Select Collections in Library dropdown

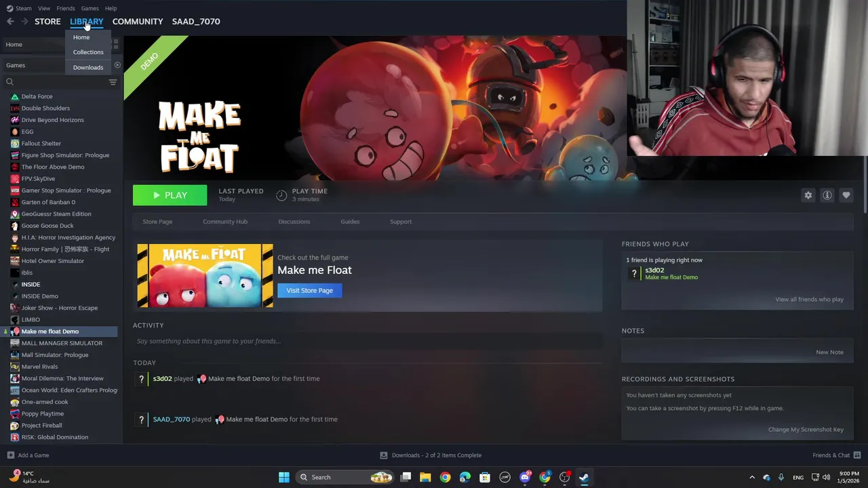[x=88, y=52]
